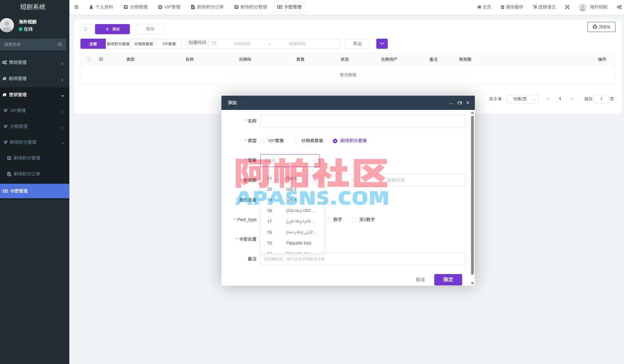Refresh the card list
Image resolution: width=624 pixels, height=364 pixels.
click(x=85, y=29)
